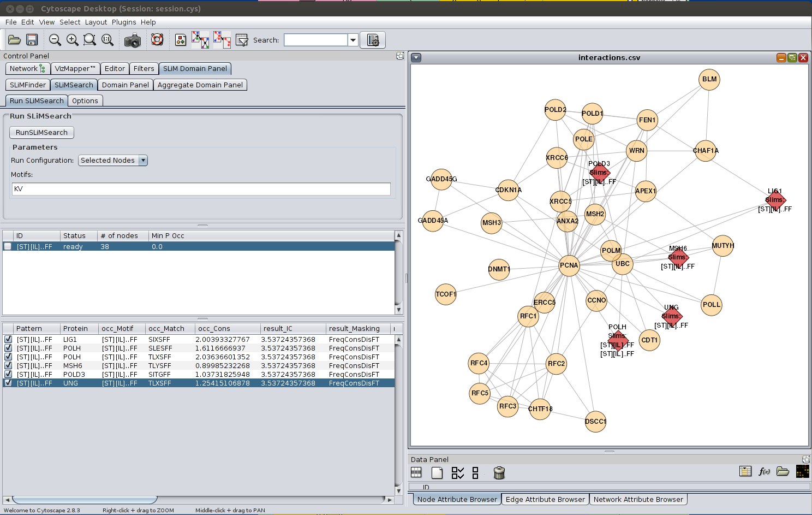812x515 pixels.
Task: Click into the Motifs input field
Action: tap(201, 189)
